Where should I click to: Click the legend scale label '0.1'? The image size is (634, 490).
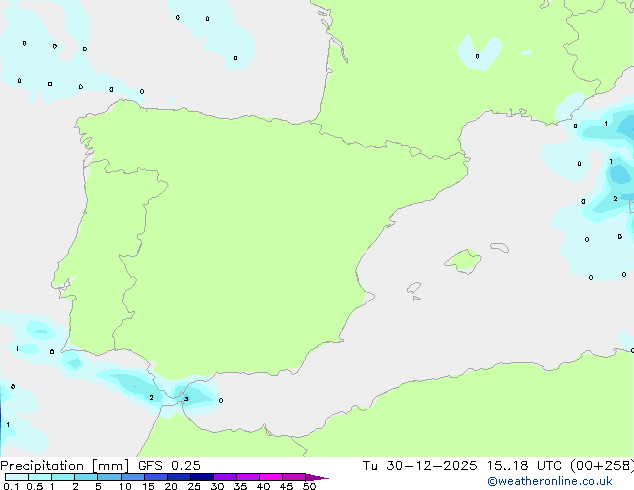(x=11, y=486)
